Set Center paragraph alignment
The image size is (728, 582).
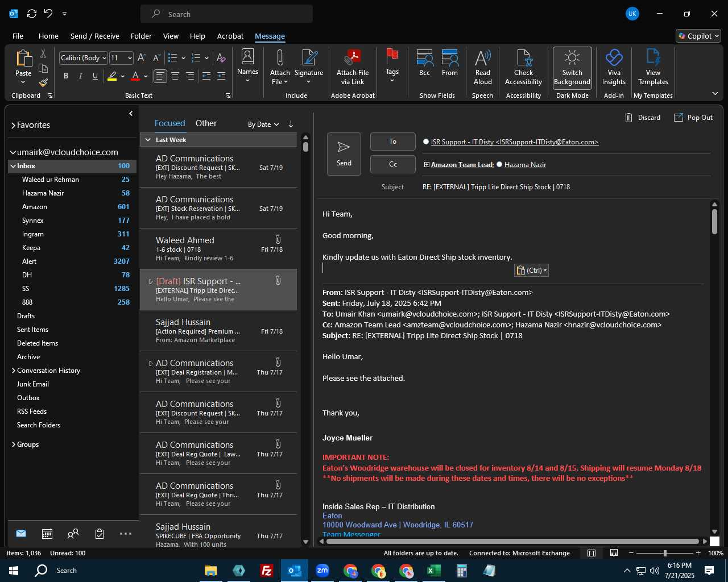pos(175,76)
